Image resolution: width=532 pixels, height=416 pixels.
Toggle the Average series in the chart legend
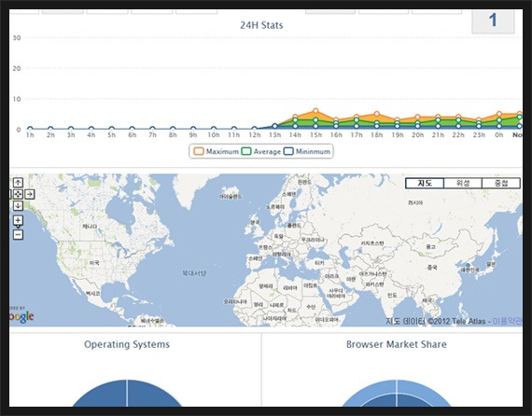(261, 151)
